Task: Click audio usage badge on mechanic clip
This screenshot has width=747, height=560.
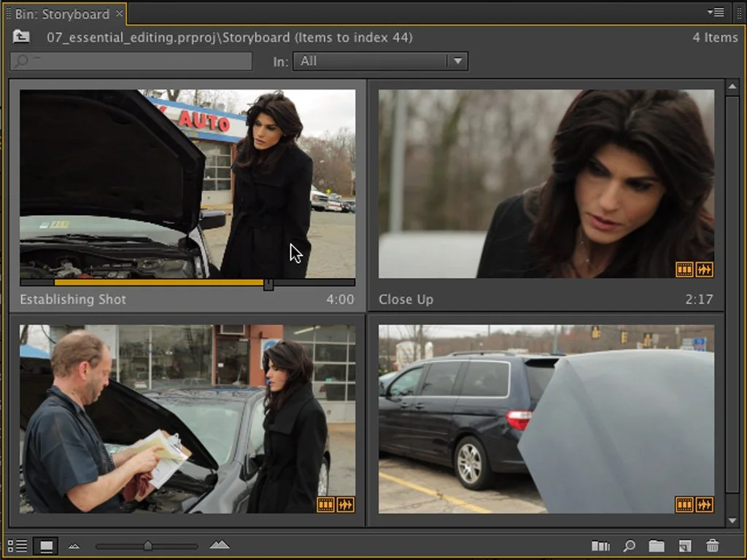Action: tap(345, 505)
